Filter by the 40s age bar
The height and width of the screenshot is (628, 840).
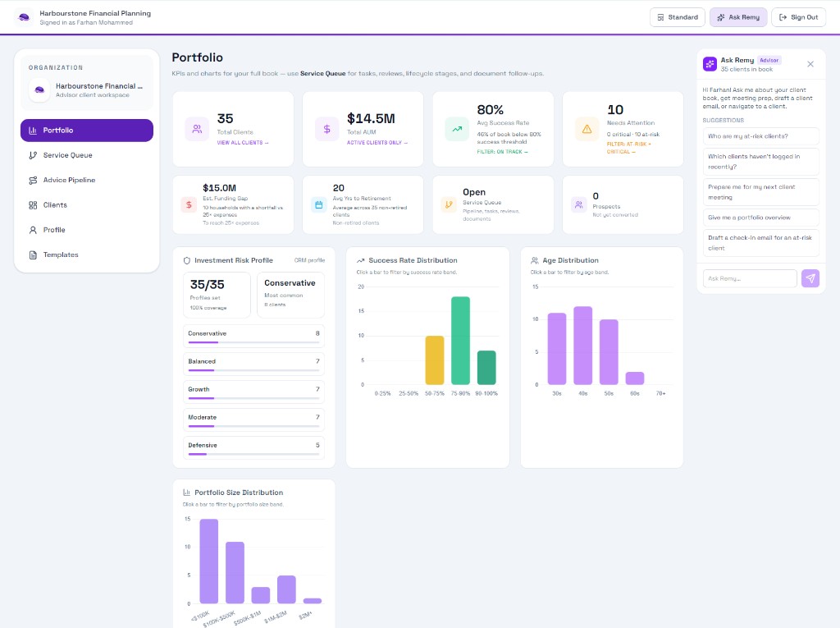pyautogui.click(x=583, y=346)
